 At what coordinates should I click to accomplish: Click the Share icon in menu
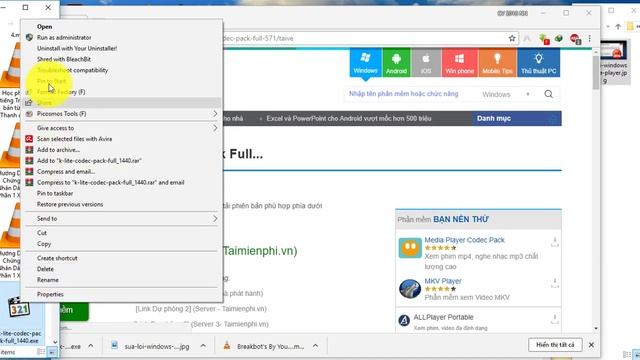coord(29,102)
